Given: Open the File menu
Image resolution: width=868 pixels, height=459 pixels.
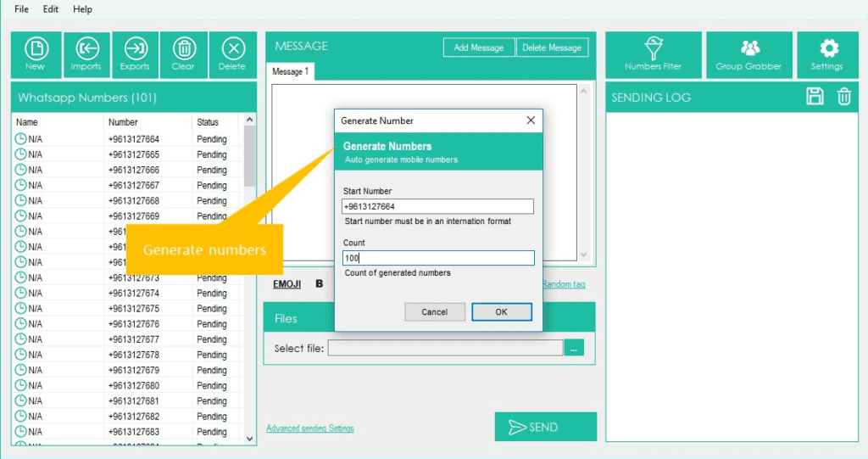Looking at the screenshot, I should (21, 8).
